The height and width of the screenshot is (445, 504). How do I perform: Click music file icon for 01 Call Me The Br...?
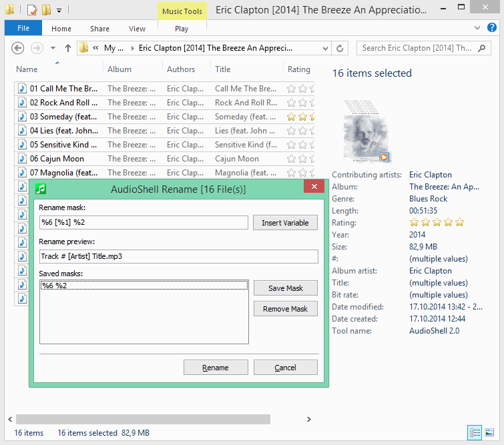point(22,88)
